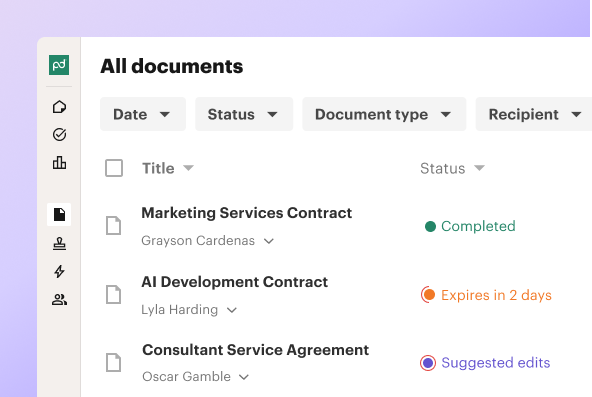Open the lightning bolt automations icon

pos(59,271)
